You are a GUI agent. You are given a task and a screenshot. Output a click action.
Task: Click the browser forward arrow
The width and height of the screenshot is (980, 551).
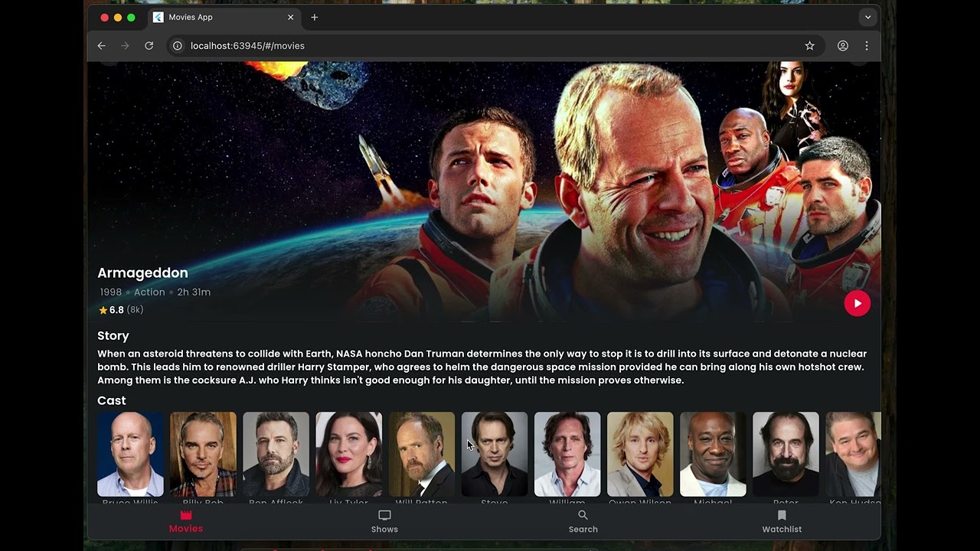coord(125,46)
